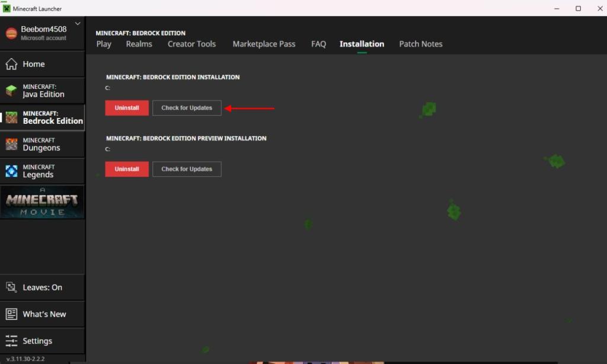Viewport: 607px width, 364px height.
Task: Switch to the Play tab
Action: tap(103, 44)
